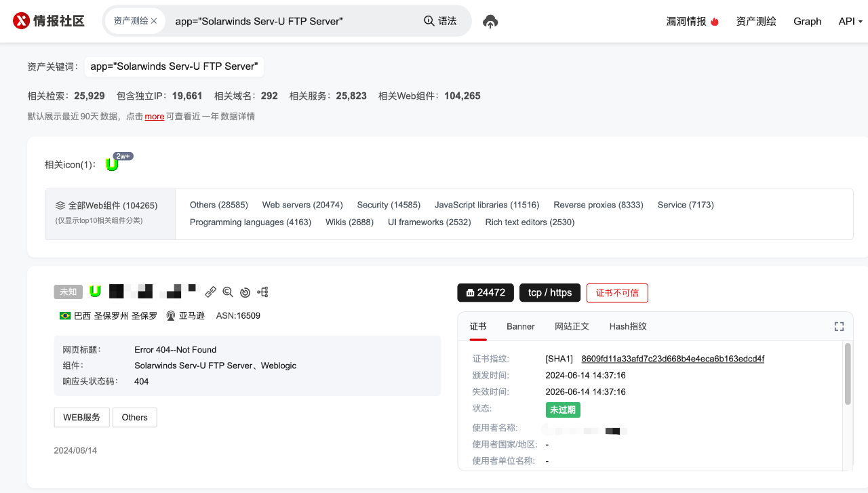Switch to the Banner tab
The image size is (868, 493).
click(x=521, y=326)
